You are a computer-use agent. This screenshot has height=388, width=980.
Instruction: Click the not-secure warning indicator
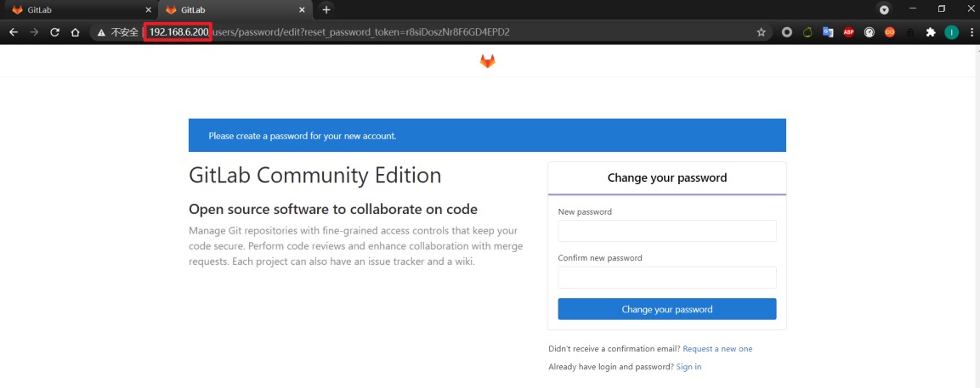pos(117,32)
